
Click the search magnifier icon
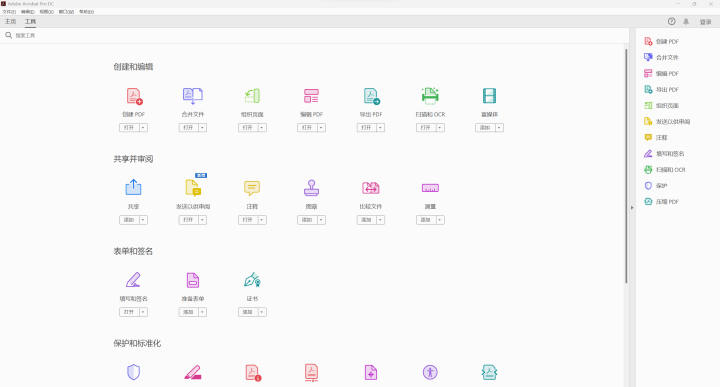click(8, 35)
